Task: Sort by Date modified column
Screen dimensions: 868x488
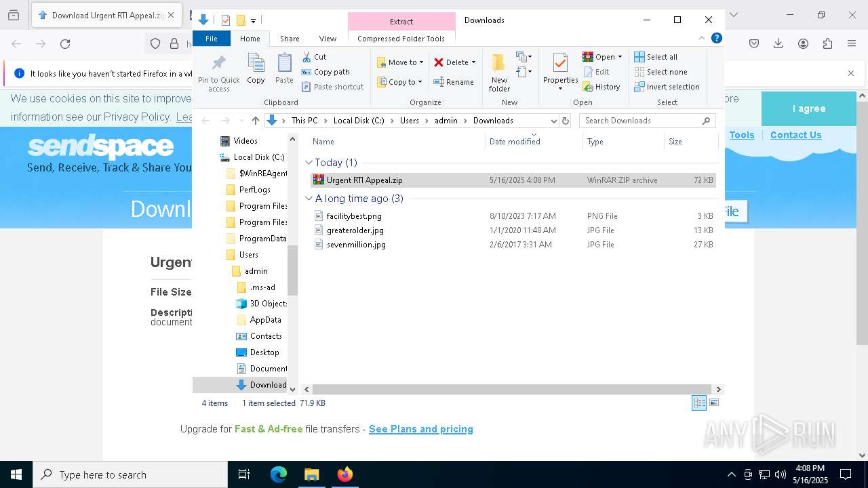Action: (x=515, y=142)
